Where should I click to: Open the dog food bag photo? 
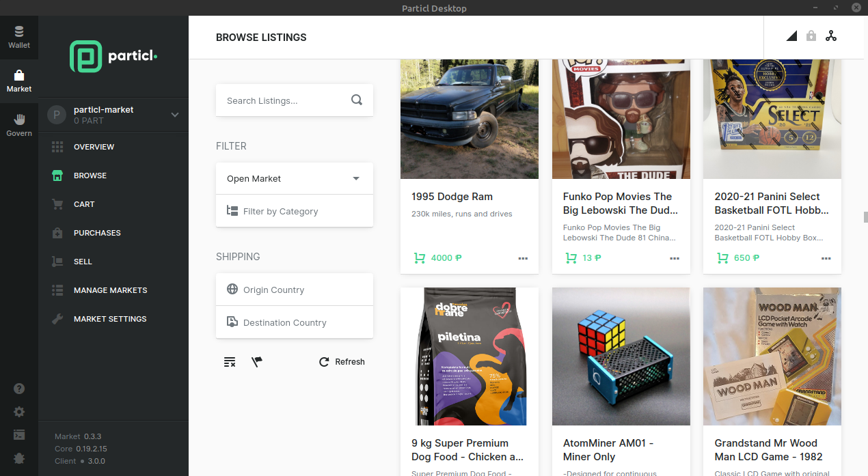pyautogui.click(x=470, y=356)
